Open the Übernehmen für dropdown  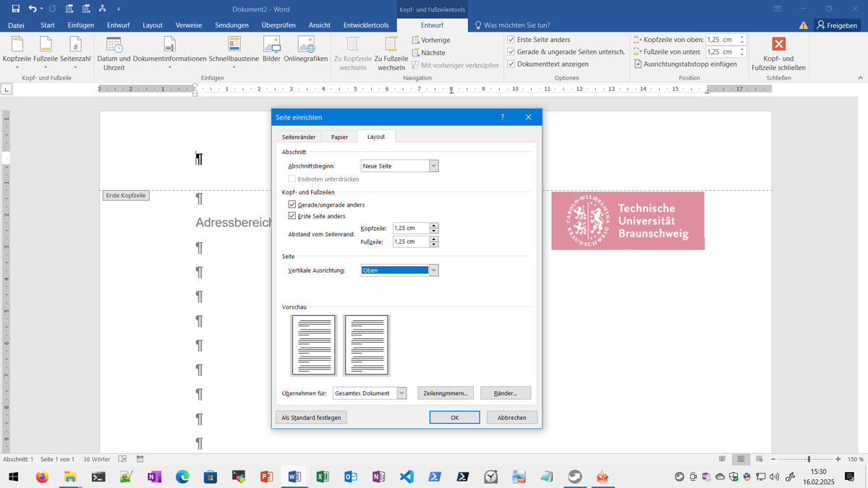point(401,393)
